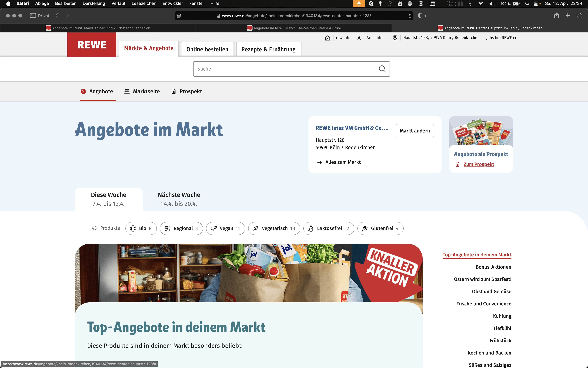This screenshot has width=588, height=368.
Task: Click the privacy shield icon
Action: (420, 16)
